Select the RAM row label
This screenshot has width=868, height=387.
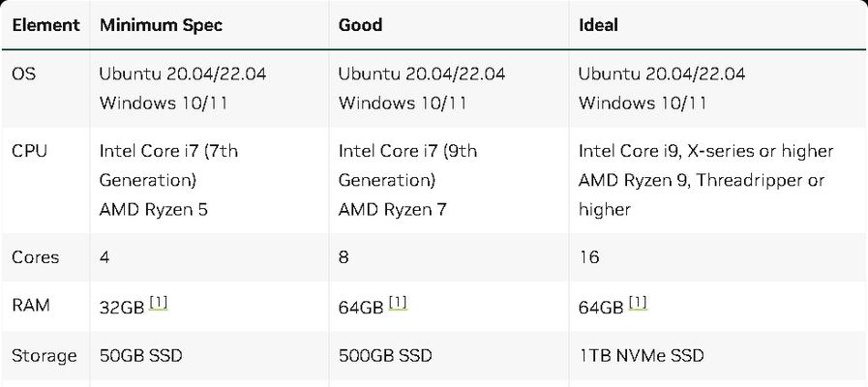[x=31, y=306]
